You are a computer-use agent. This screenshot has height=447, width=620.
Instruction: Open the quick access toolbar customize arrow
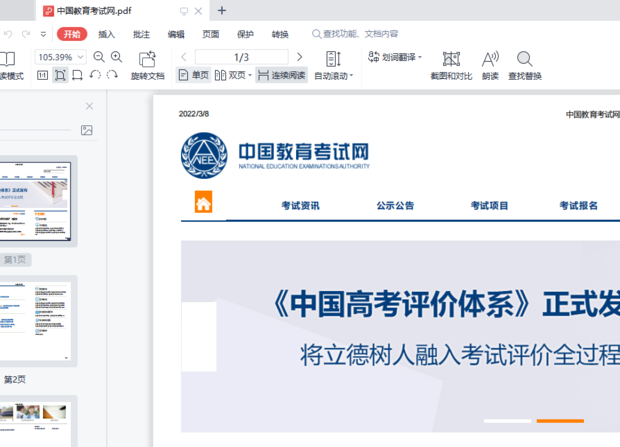43,34
